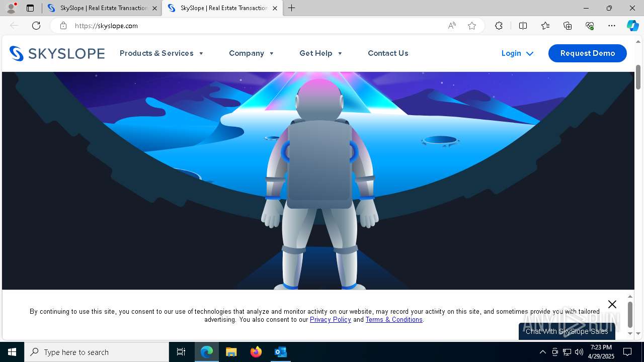Toggle Split screen icon
This screenshot has width=644, height=362.
pyautogui.click(x=523, y=26)
